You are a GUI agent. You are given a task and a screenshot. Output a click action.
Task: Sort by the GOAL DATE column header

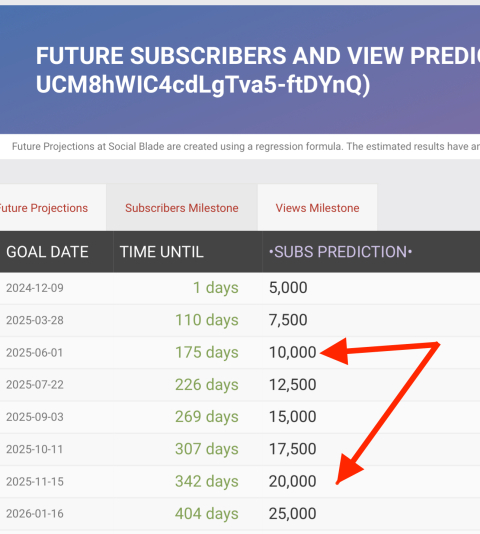click(x=47, y=252)
